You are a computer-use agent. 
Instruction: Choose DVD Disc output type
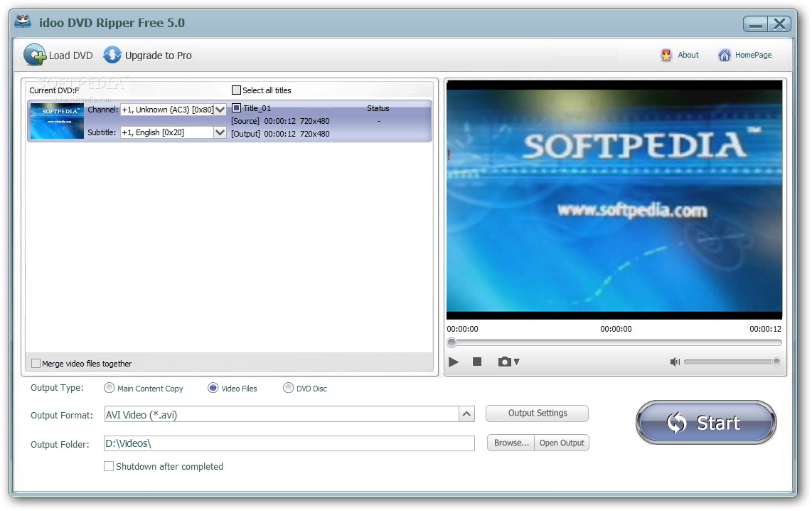click(x=288, y=389)
